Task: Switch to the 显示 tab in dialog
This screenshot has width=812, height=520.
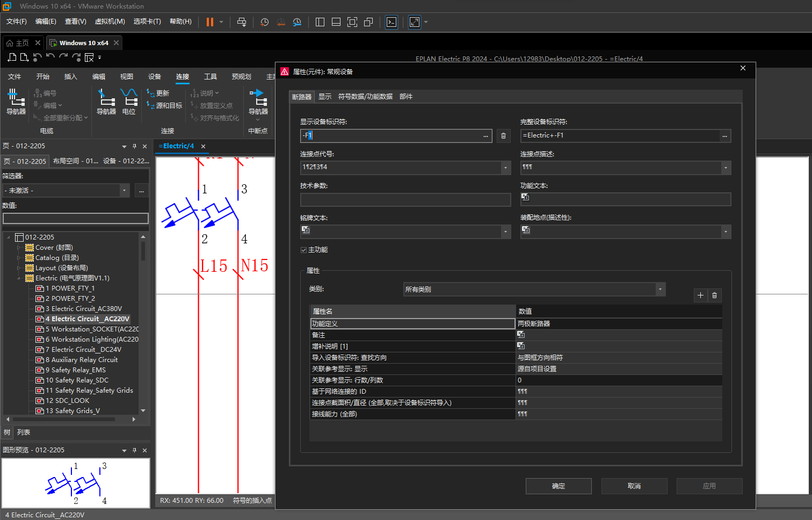Action: tap(325, 97)
